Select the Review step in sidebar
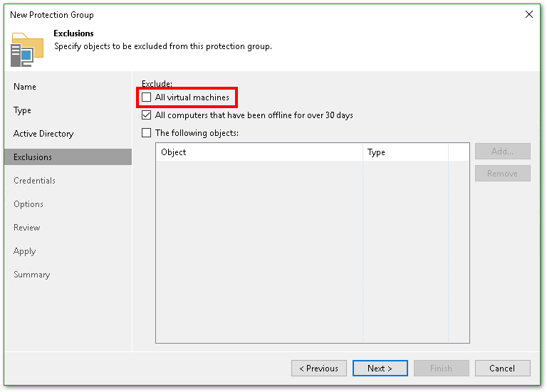The height and width of the screenshot is (392, 547). (x=27, y=228)
